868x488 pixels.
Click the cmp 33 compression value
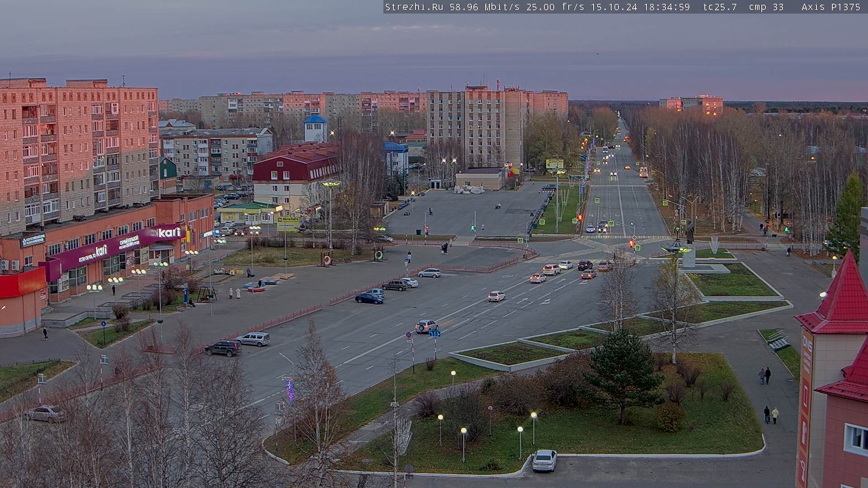click(x=766, y=7)
